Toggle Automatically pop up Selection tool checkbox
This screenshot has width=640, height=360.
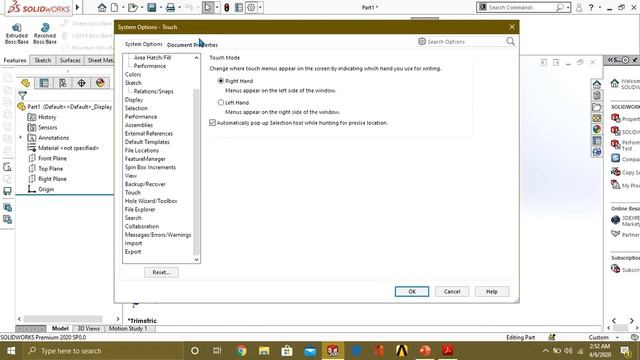[212, 122]
